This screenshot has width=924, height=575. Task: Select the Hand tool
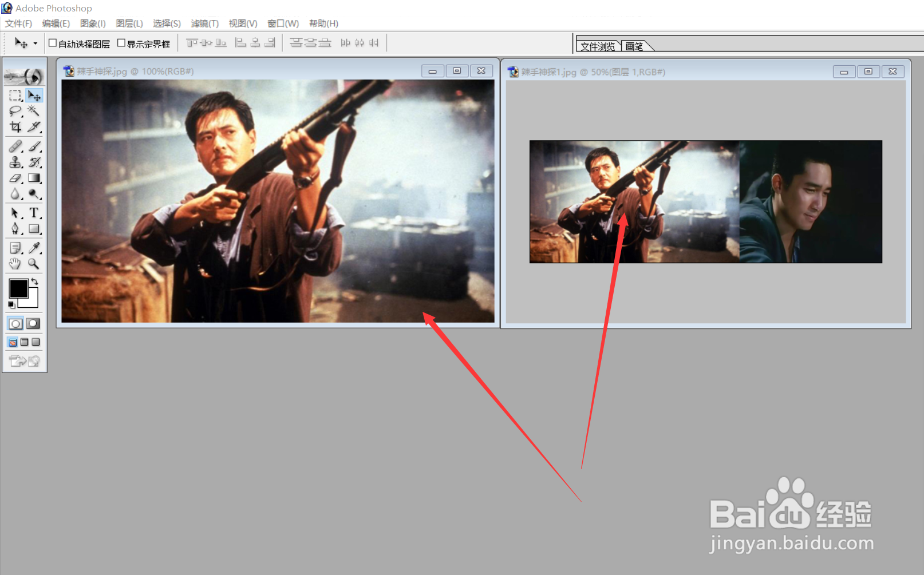15,264
